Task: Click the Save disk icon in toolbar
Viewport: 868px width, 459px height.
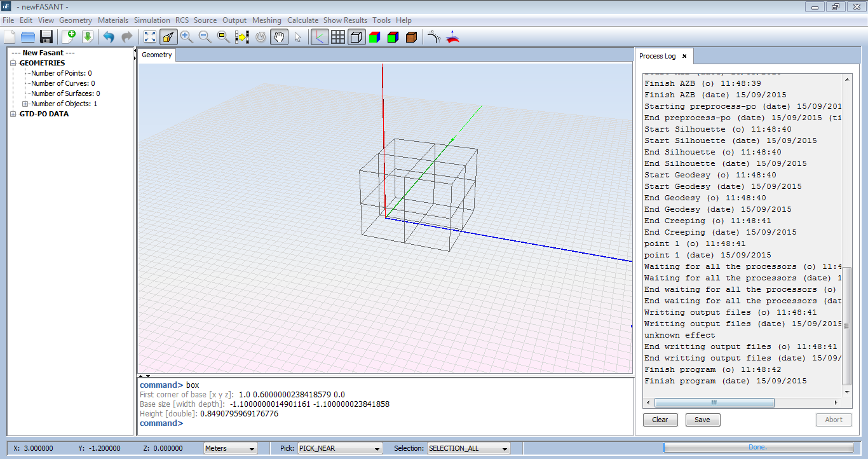Action: [46, 37]
